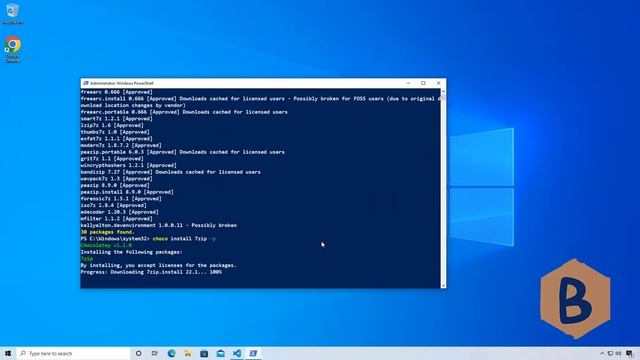
Task: Click the 'edecoder 1.20.3 [Approved]' line
Action: pyautogui.click(x=119, y=212)
